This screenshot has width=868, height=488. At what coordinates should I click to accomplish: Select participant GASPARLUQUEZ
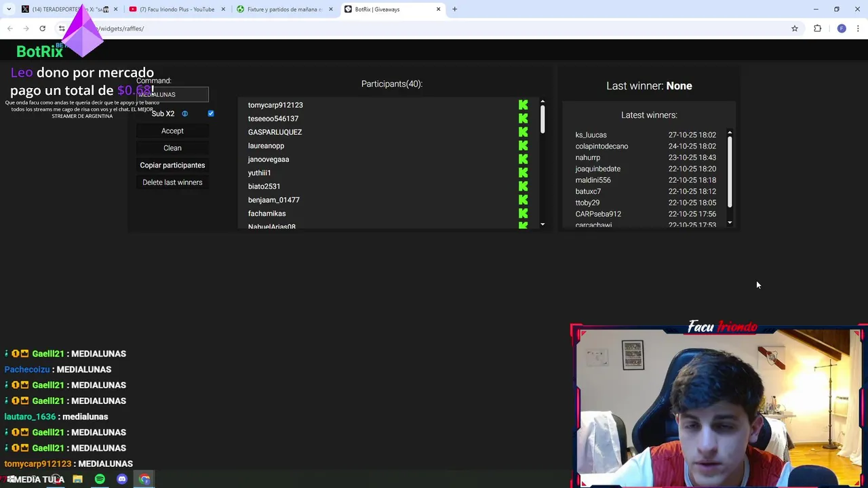coord(275,132)
